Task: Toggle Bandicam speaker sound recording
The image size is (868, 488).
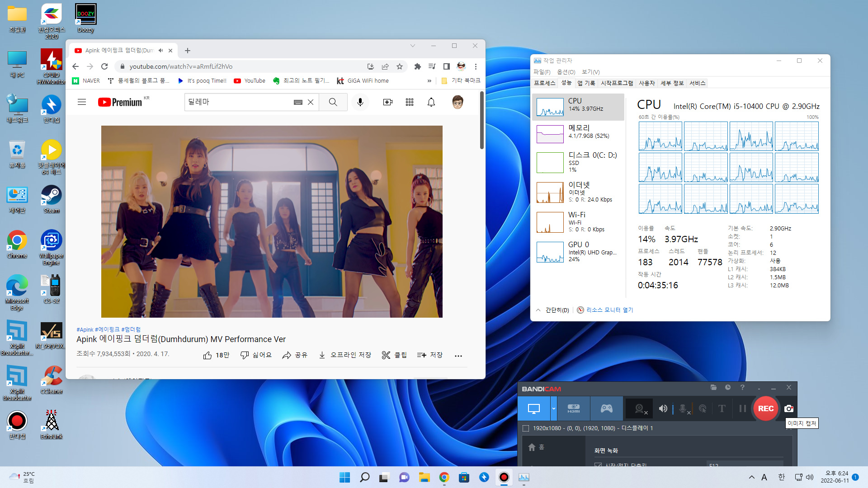Action: coord(663,408)
